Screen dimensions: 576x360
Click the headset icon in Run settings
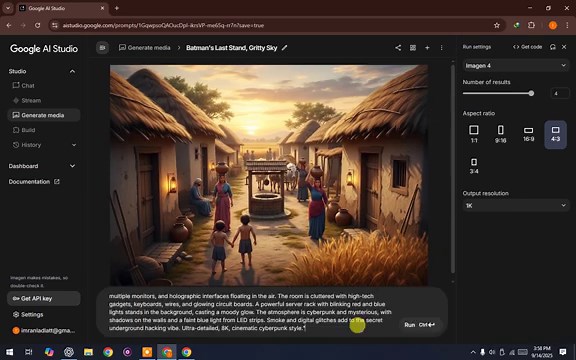pos(553,47)
